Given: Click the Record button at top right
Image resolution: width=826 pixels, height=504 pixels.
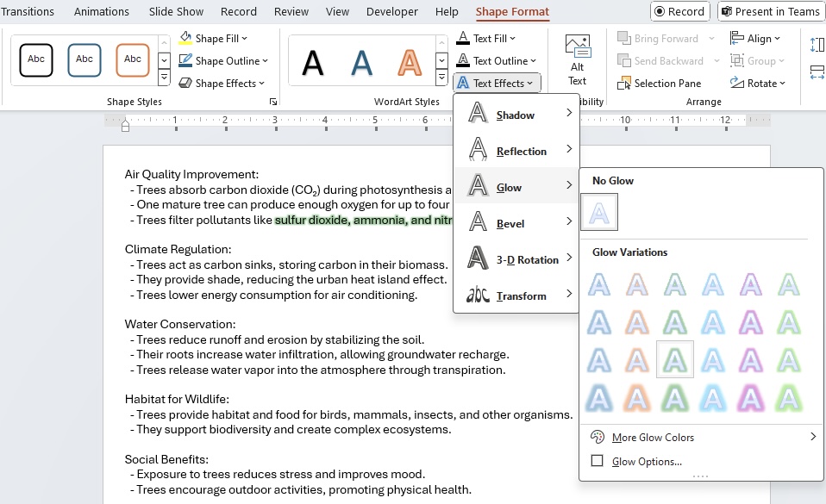Looking at the screenshot, I should [x=679, y=11].
